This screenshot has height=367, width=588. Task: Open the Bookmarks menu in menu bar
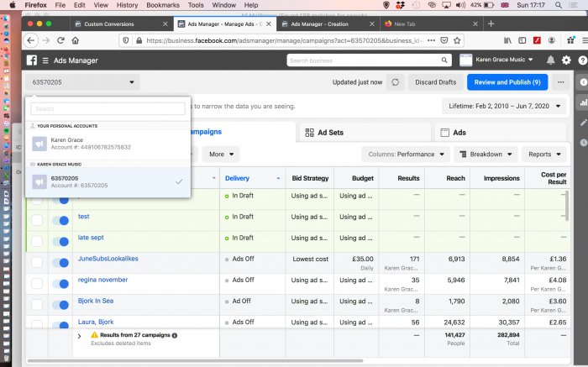pos(163,5)
